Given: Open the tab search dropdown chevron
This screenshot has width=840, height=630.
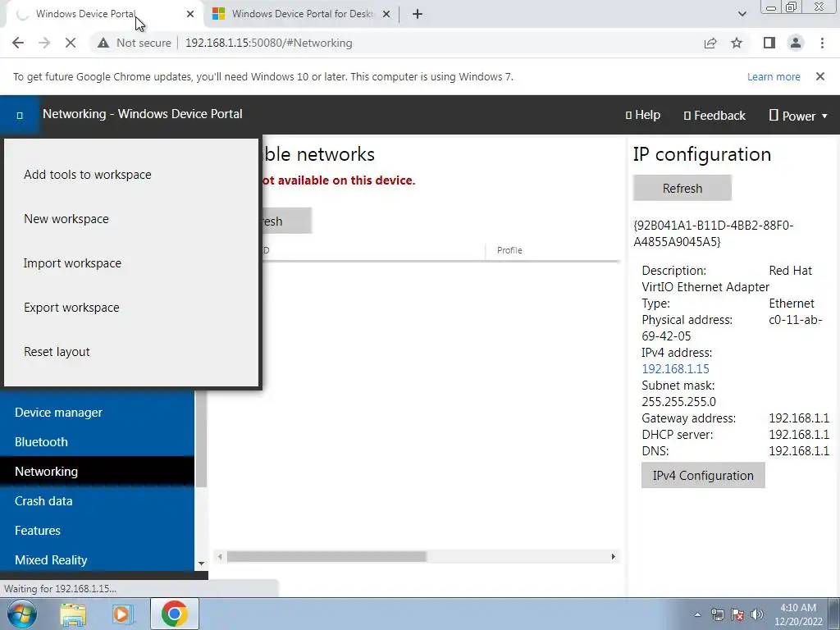Looking at the screenshot, I should pos(742,15).
